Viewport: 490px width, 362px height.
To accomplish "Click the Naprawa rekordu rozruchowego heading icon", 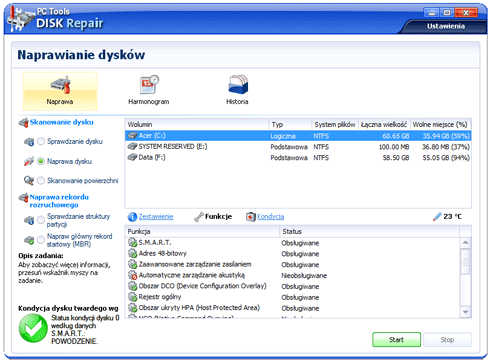I will coord(23,198).
